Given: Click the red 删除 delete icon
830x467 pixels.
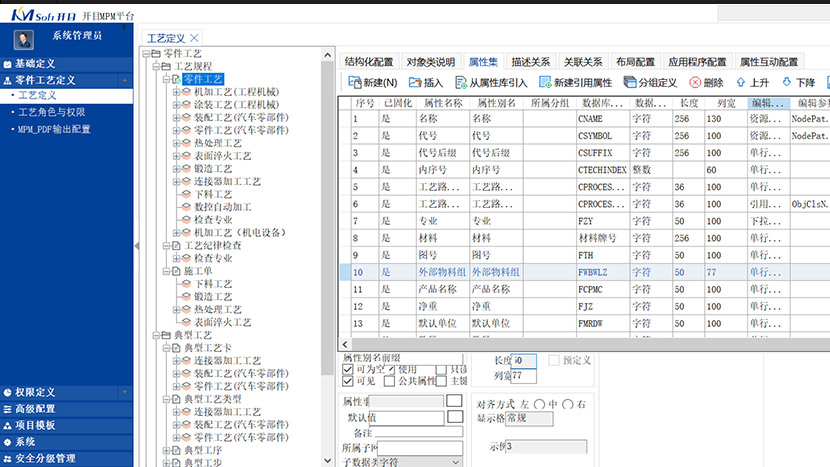Looking at the screenshot, I should click(694, 83).
